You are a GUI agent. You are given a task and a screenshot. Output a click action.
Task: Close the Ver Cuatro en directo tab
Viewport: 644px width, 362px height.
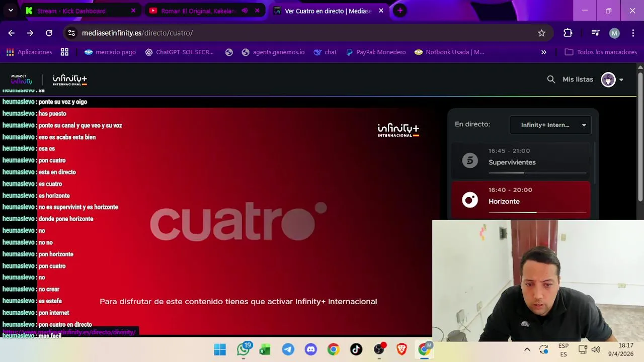[x=381, y=11]
